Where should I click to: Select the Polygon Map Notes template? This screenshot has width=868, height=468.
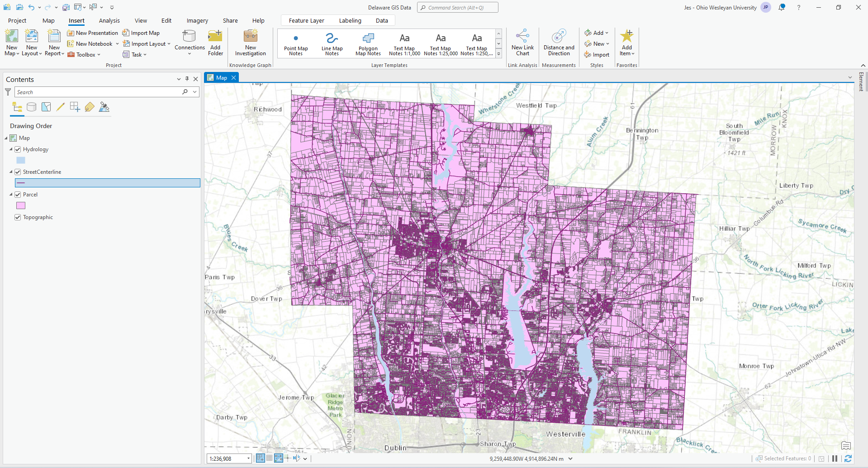367,43
